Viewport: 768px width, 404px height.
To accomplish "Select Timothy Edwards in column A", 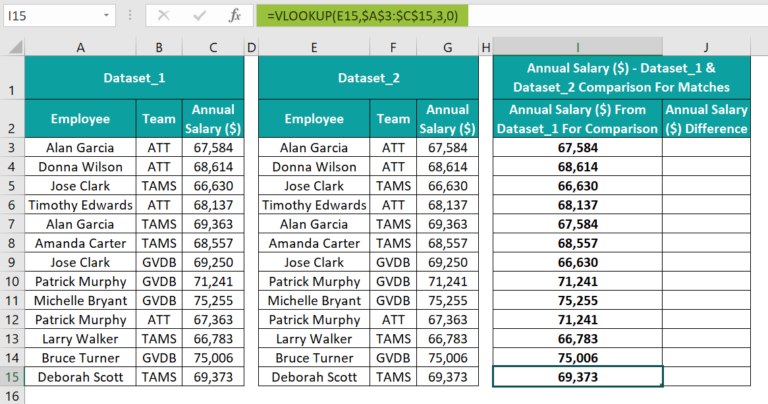I will click(x=80, y=205).
